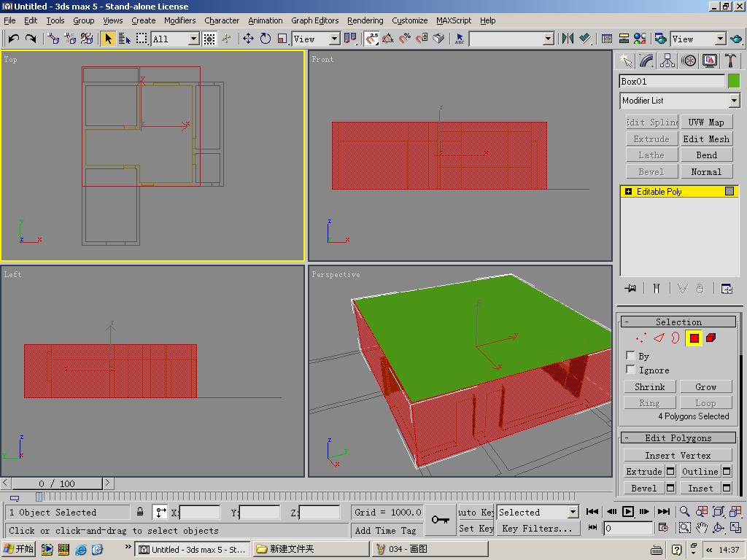Click the Insert Vertex button
Screen dimensions: 747x560
tap(678, 455)
